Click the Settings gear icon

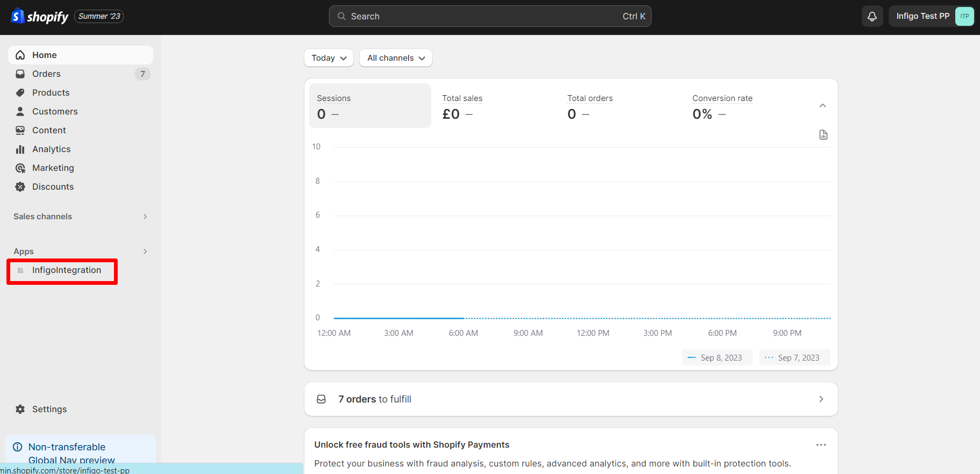pyautogui.click(x=20, y=409)
